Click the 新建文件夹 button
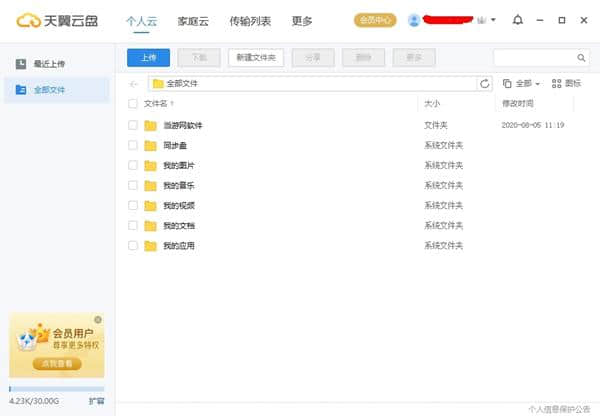The image size is (600, 416). coord(257,58)
